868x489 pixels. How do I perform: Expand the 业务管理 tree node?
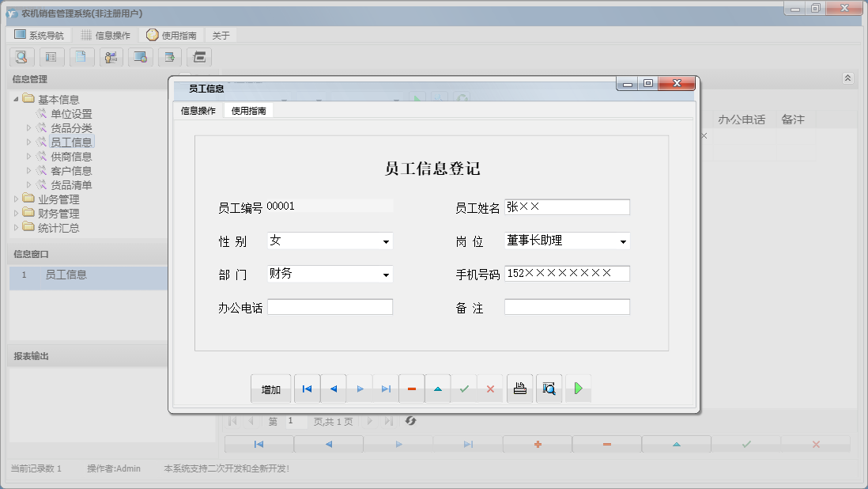tap(16, 199)
